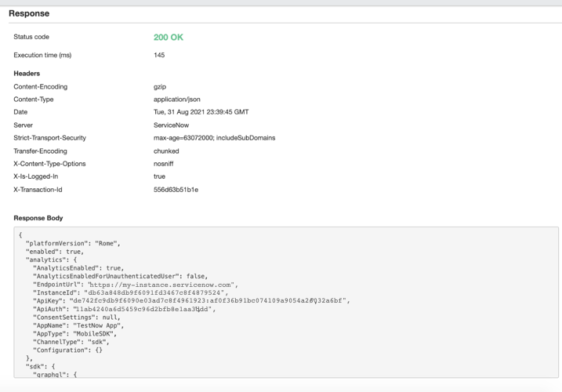Click the X-Content-Type-Options header name
Viewport: 562px width, 392px height.
49,164
